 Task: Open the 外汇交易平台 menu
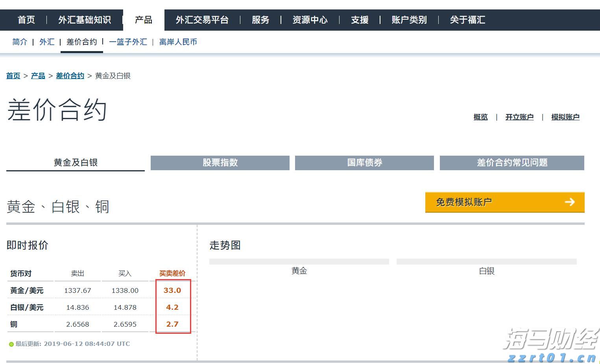(x=202, y=20)
